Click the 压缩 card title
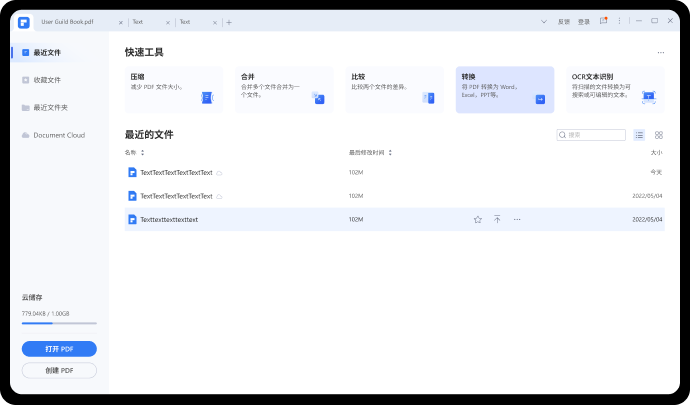 [x=137, y=77]
